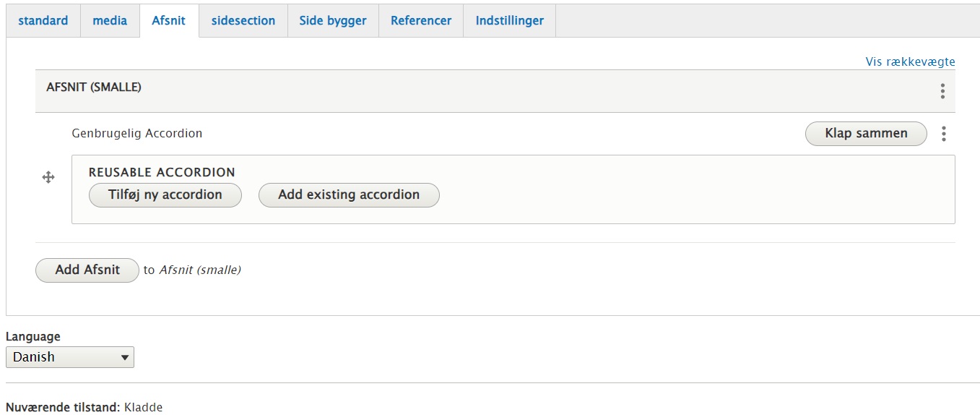
Task: Select the Afsnit tab
Action: [x=168, y=21]
